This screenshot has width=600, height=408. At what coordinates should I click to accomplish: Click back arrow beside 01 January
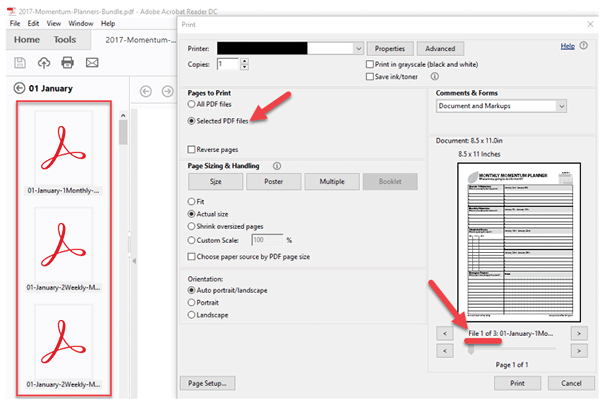coord(19,88)
